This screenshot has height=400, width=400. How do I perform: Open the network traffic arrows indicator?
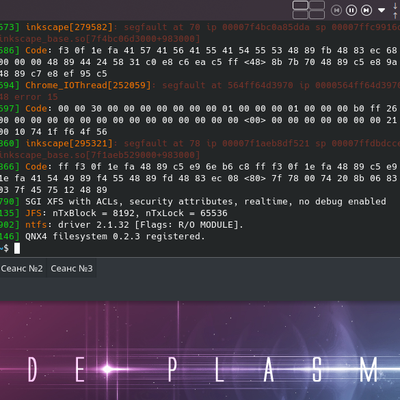(x=395, y=10)
